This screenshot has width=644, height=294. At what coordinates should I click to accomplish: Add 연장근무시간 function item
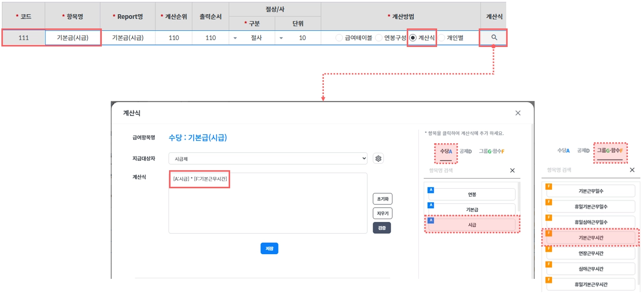[x=590, y=253]
